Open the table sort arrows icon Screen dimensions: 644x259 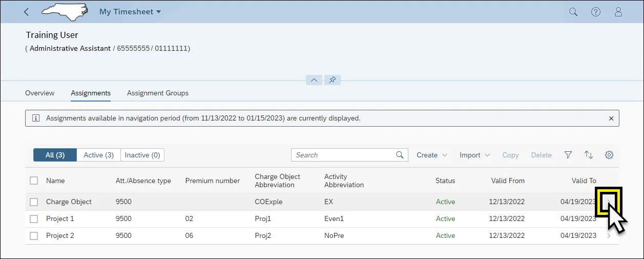(x=589, y=155)
